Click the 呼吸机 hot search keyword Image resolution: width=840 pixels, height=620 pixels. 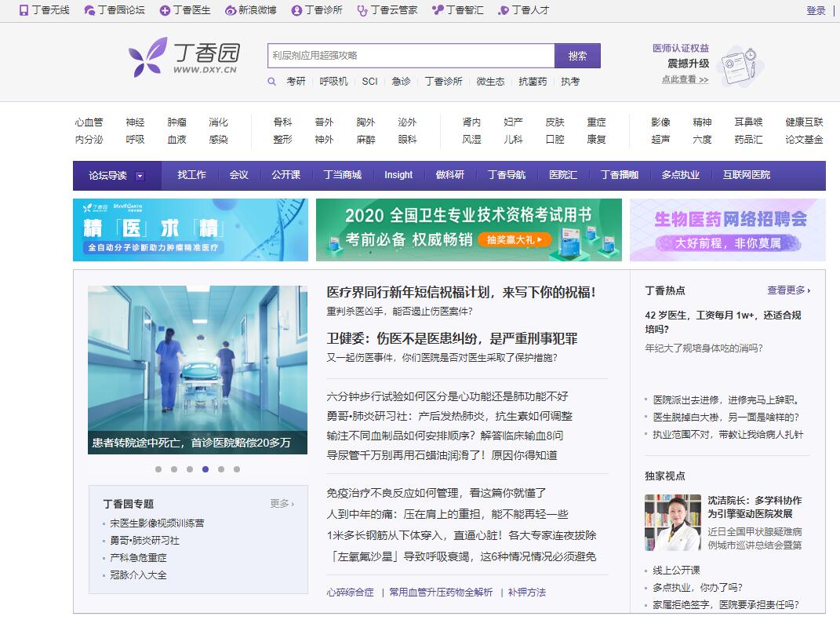click(x=334, y=82)
